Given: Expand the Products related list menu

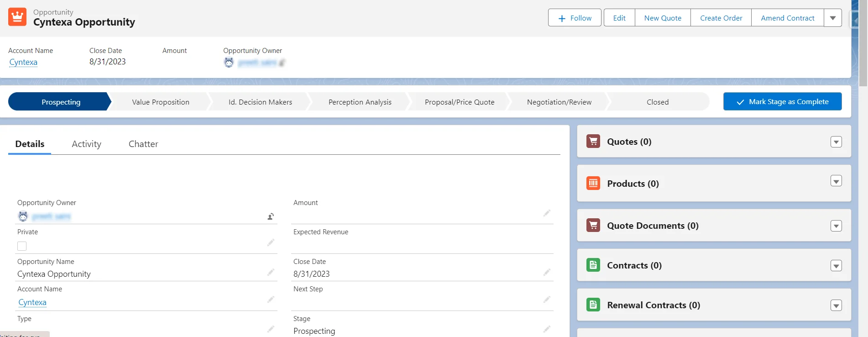Looking at the screenshot, I should tap(836, 181).
